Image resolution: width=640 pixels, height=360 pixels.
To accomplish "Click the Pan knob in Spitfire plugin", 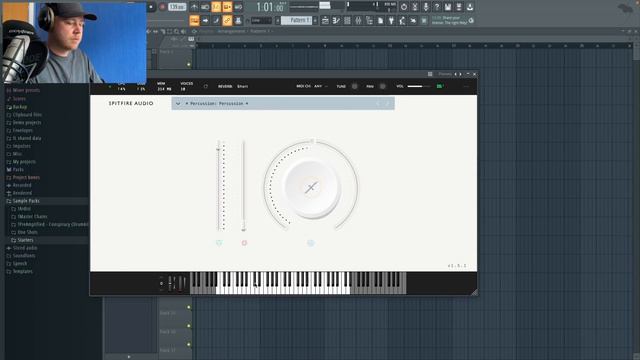I will [382, 86].
